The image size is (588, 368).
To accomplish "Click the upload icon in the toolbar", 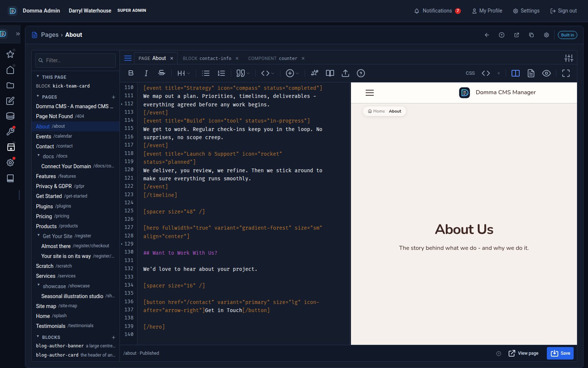I will [x=345, y=73].
